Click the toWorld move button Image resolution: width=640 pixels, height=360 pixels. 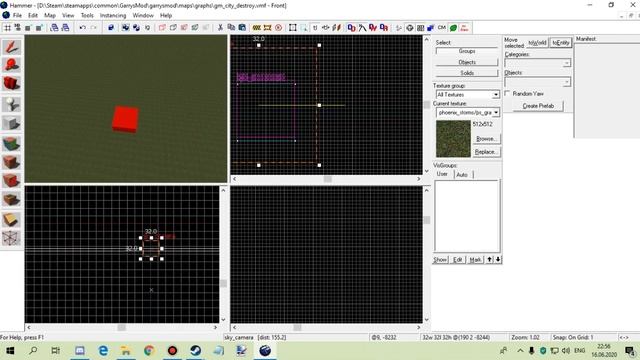[x=537, y=43]
